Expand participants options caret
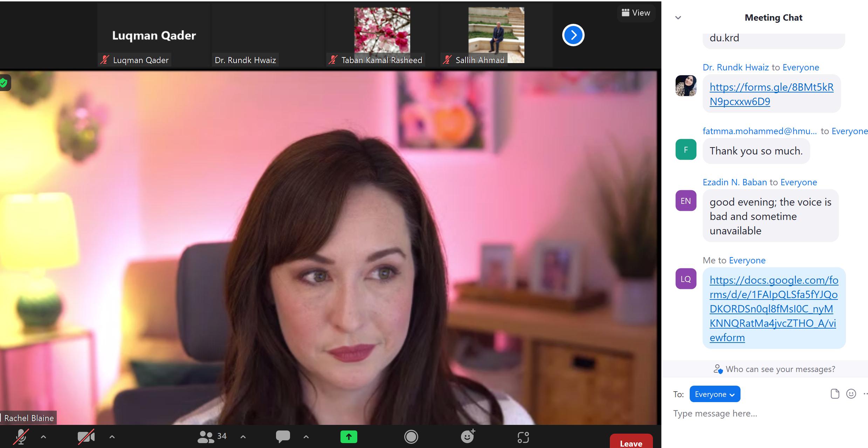The height and width of the screenshot is (448, 868). [243, 437]
